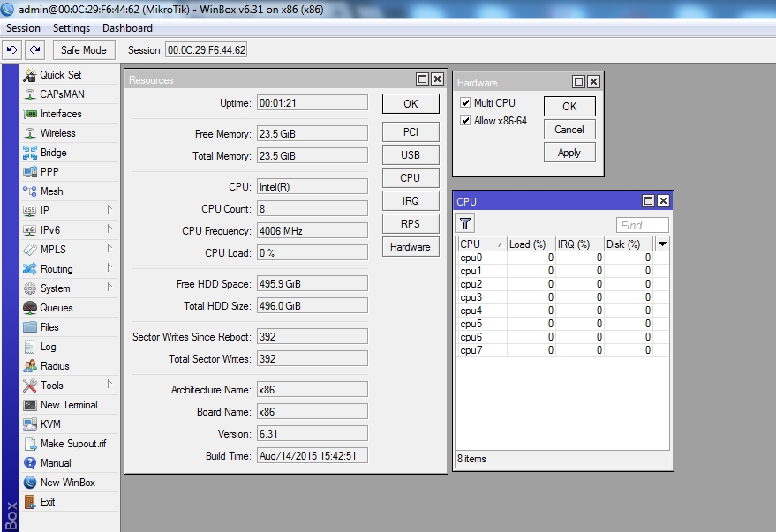This screenshot has width=776, height=532.
Task: Toggle the Multi CPU checkbox
Action: [x=465, y=103]
